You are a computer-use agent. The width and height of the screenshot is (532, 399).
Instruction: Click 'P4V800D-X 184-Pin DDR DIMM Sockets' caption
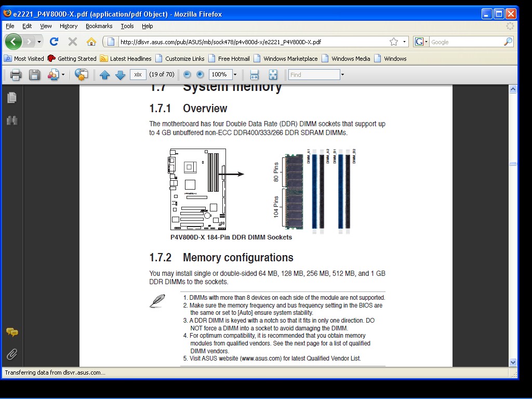231,237
